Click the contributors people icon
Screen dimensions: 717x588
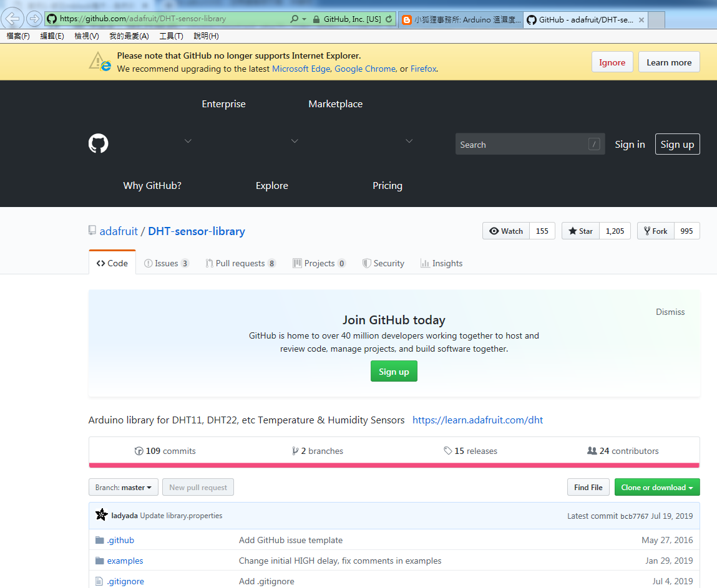click(592, 450)
